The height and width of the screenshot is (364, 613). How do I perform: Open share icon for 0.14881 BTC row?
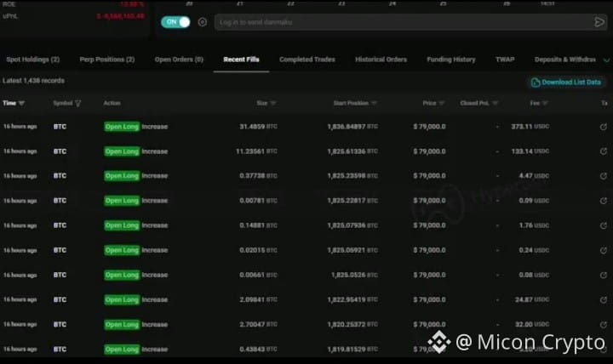click(604, 225)
